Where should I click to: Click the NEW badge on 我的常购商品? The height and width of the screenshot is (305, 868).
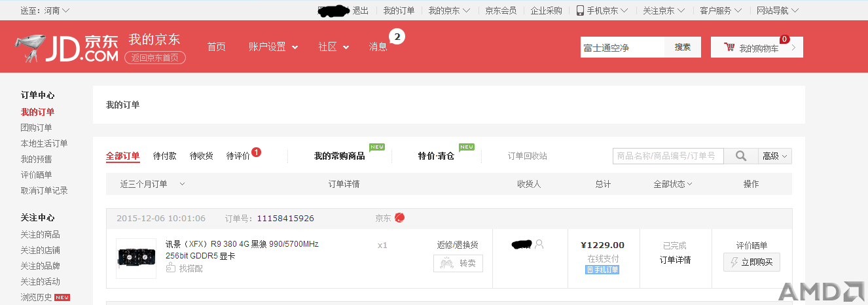376,147
